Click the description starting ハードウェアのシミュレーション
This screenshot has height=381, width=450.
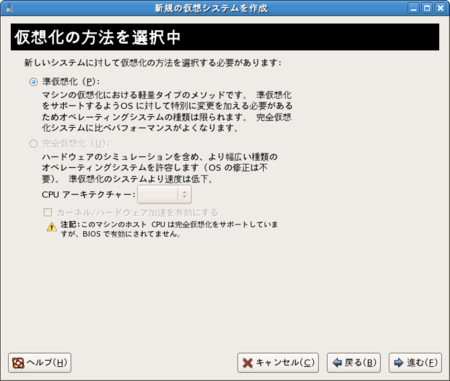tap(159, 168)
